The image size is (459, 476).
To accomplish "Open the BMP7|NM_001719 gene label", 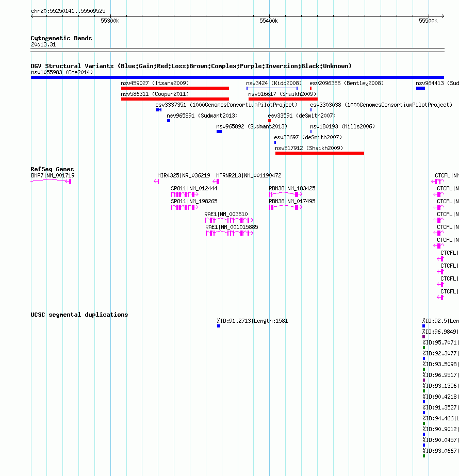I will coord(53,175).
